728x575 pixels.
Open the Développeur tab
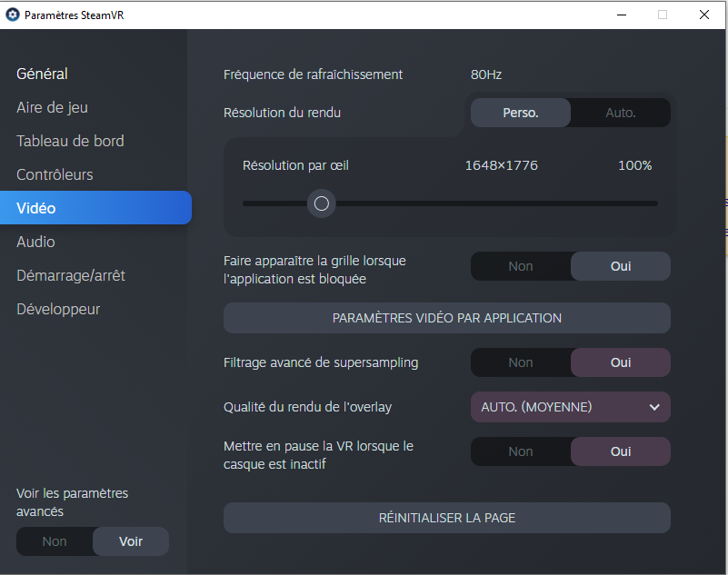tap(58, 309)
